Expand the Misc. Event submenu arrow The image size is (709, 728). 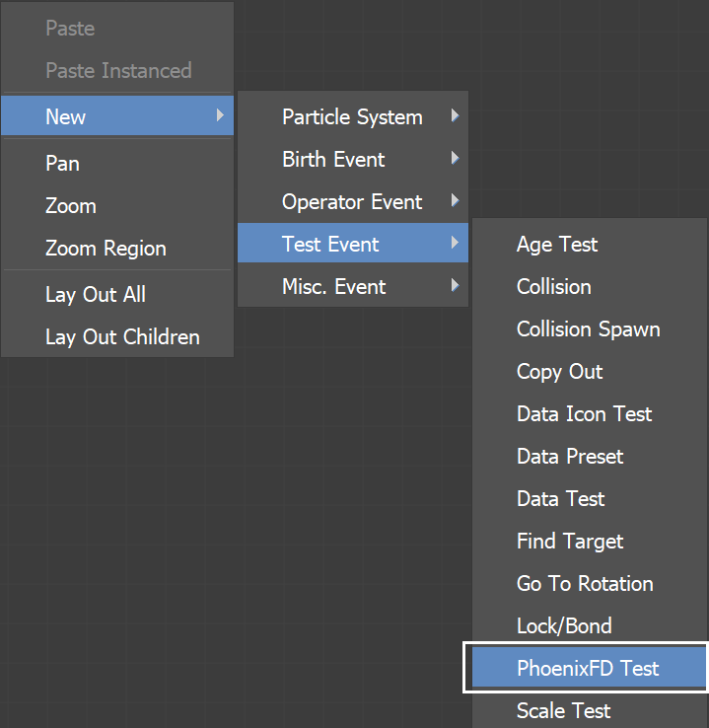point(456,285)
